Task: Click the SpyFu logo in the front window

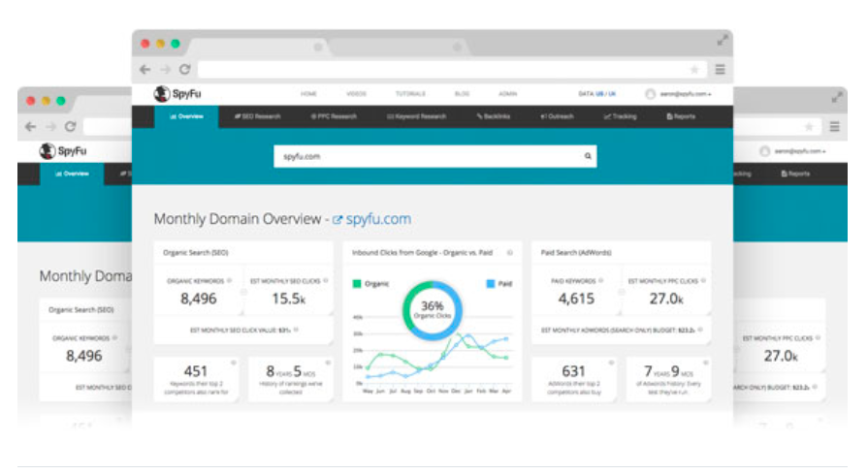Action: 177,94
